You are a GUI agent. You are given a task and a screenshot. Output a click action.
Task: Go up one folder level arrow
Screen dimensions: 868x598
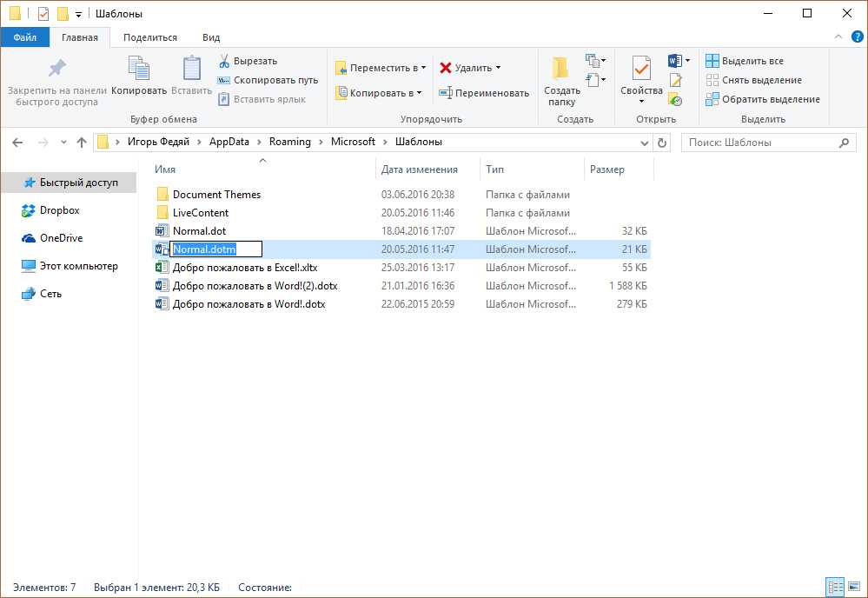82,143
